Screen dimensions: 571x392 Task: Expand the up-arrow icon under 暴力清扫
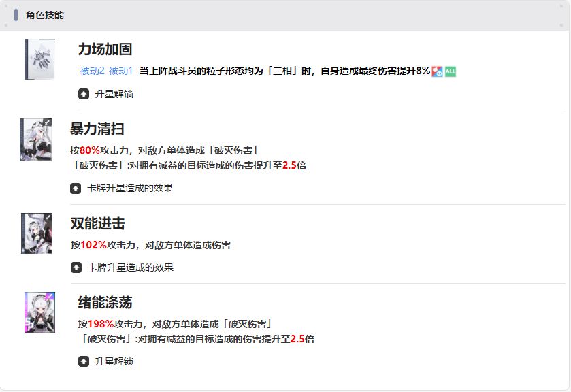click(x=76, y=189)
